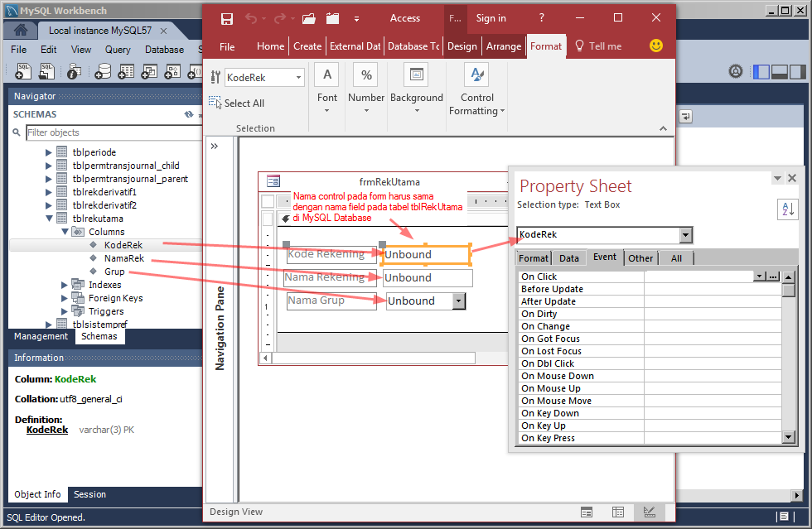
Task: Click the Sign in button
Action: tap(491, 17)
